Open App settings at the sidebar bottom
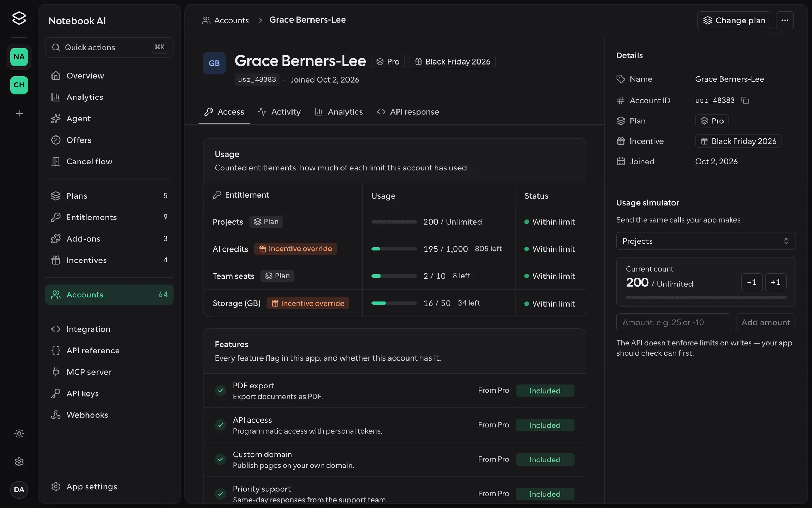 tap(109, 487)
